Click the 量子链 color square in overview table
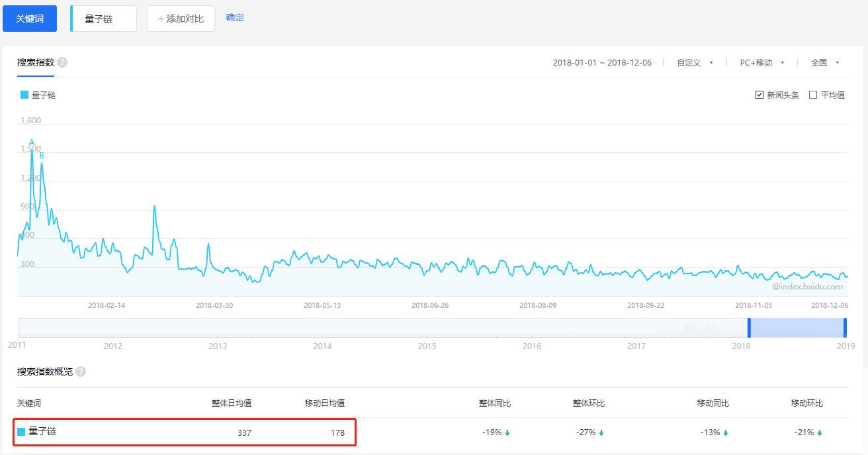868x455 pixels. (x=21, y=432)
